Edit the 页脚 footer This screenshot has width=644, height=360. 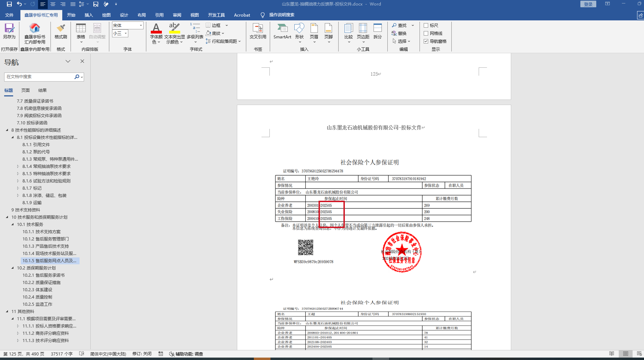[x=329, y=33]
